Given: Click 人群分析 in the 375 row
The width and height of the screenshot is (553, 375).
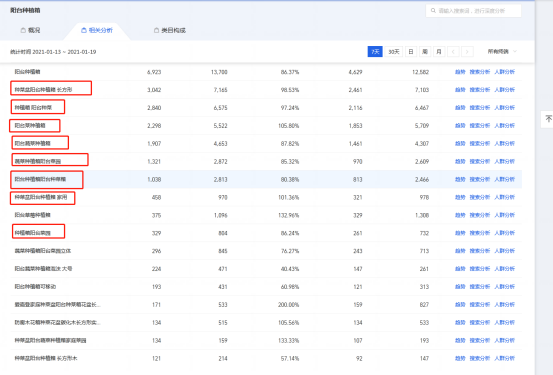Looking at the screenshot, I should (x=505, y=215).
